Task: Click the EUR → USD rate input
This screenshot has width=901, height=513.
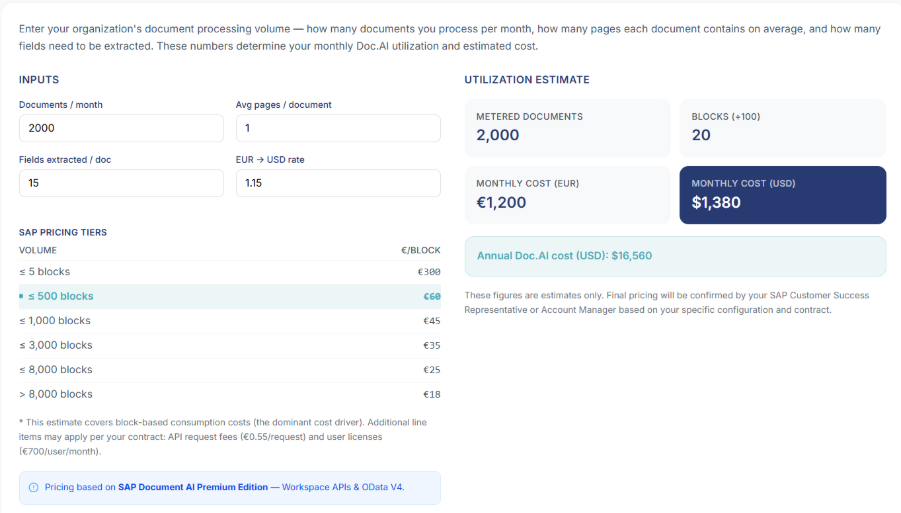Action: tap(338, 183)
